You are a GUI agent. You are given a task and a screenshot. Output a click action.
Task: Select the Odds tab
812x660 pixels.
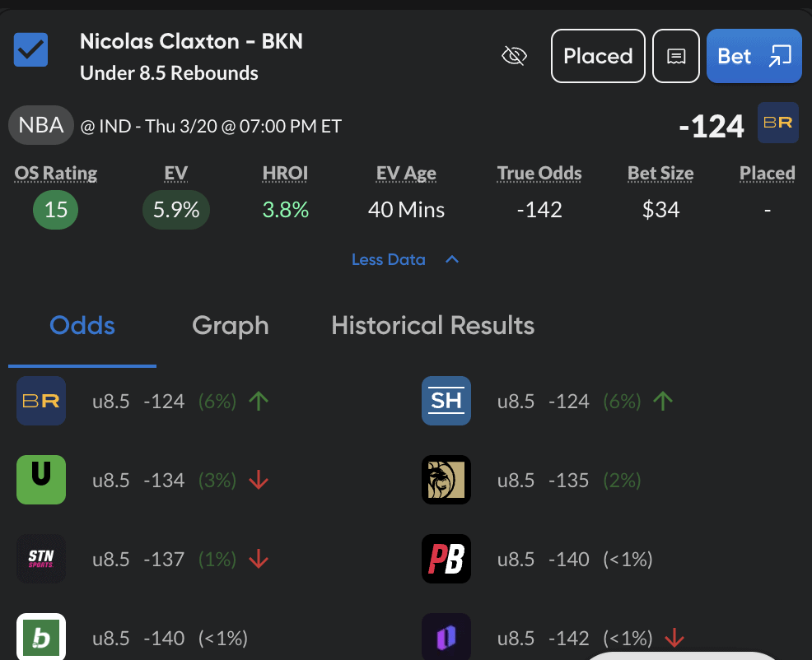pyautogui.click(x=82, y=326)
